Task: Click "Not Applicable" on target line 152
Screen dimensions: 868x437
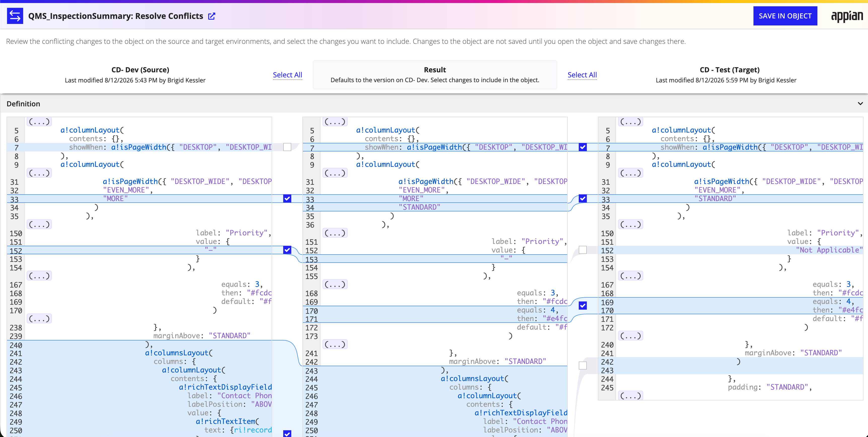Action: [829, 250]
